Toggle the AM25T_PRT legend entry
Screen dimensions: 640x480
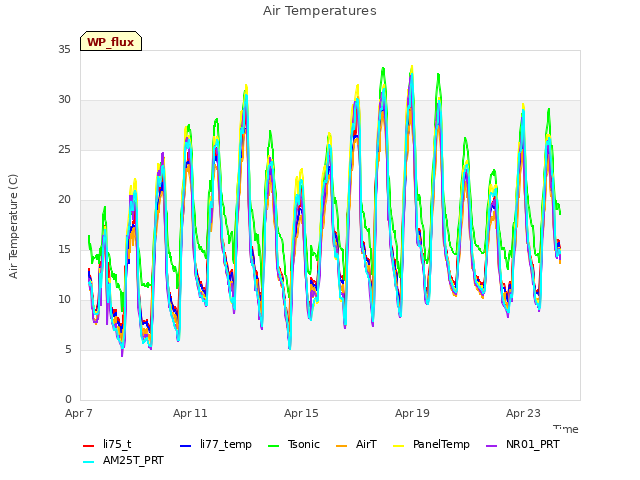123,460
